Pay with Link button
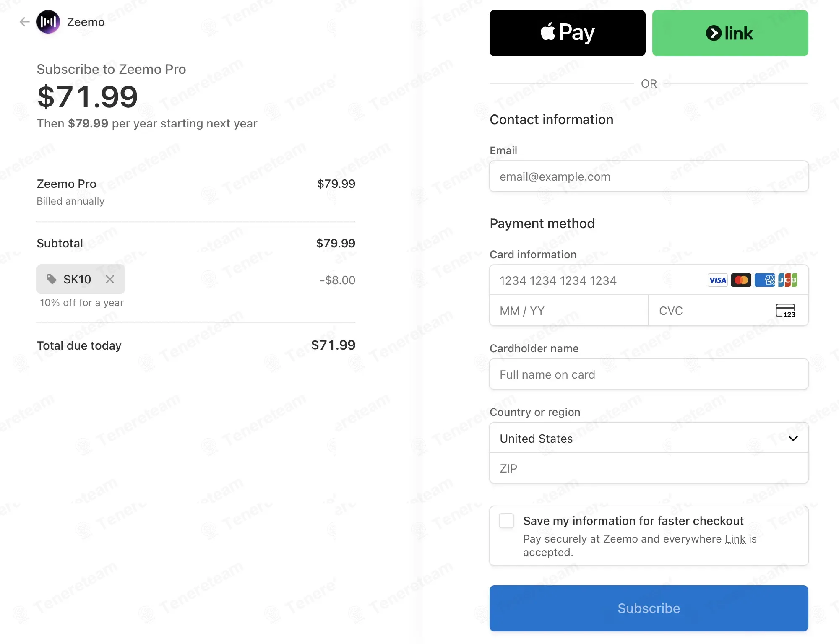The image size is (839, 644). click(730, 33)
